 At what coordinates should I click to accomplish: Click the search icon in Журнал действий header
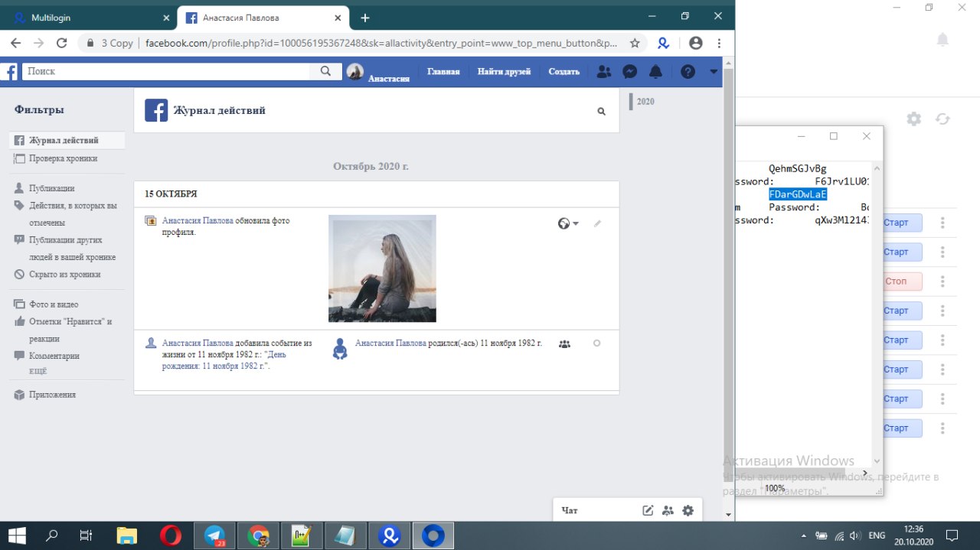[602, 112]
